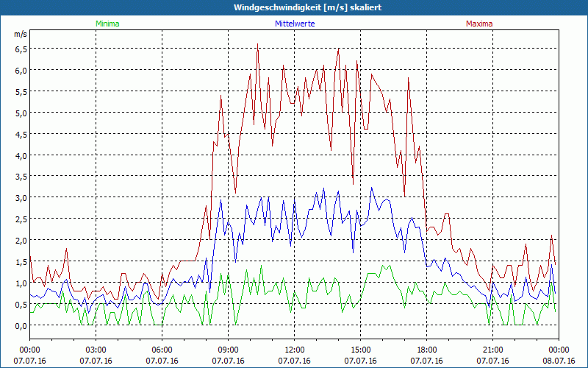Click the 1,5 y-axis value
Viewport: 588px width, 368px height.
tap(21, 262)
